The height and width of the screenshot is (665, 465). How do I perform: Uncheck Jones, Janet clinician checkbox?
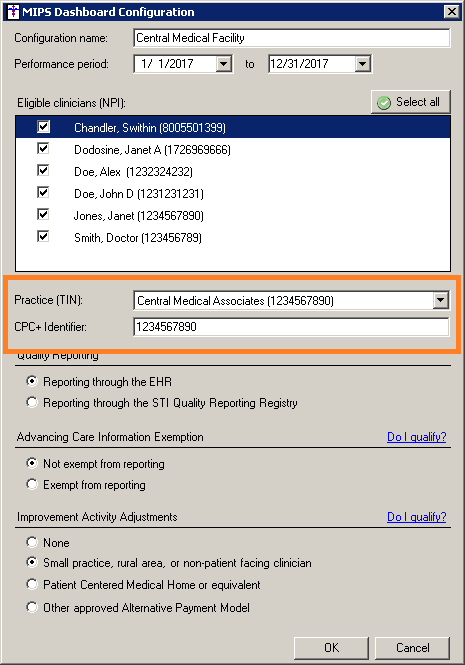tap(43, 215)
